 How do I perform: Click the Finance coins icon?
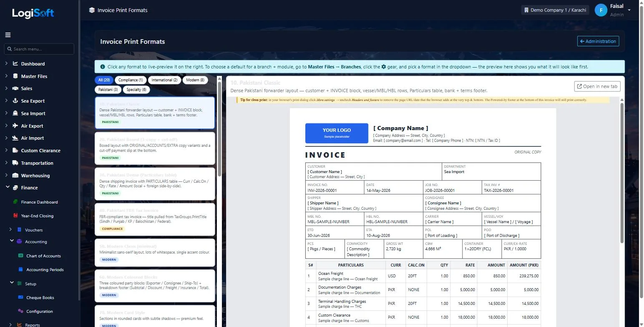[15, 188]
